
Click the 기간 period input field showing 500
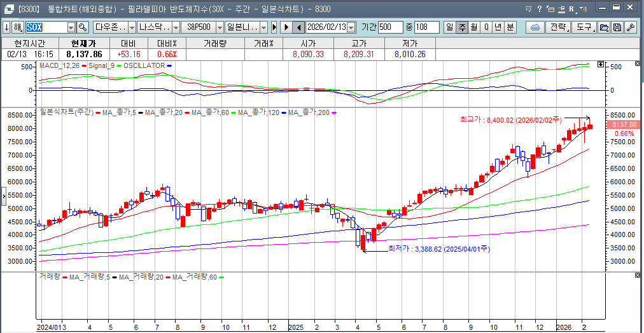click(x=390, y=27)
